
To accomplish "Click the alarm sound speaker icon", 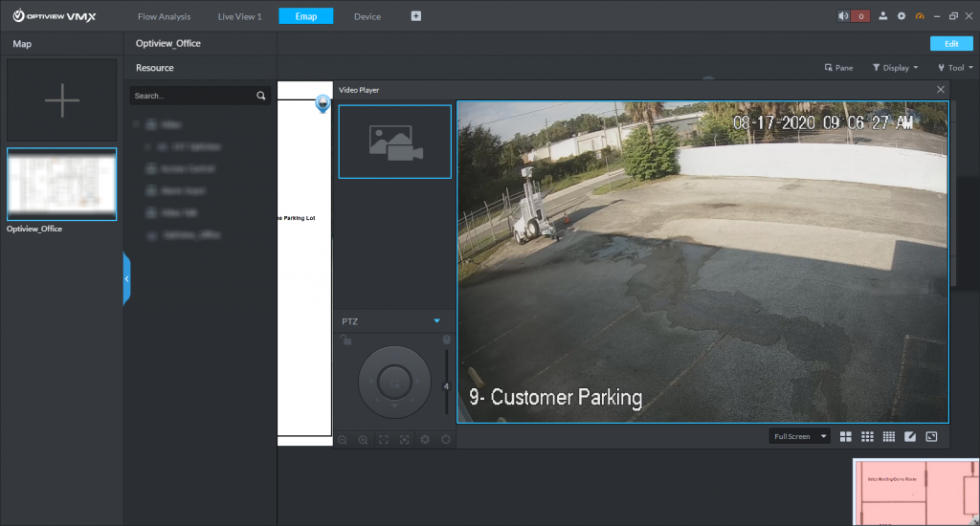I will pyautogui.click(x=843, y=16).
